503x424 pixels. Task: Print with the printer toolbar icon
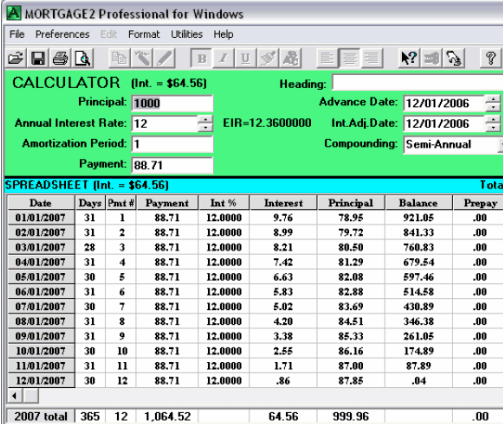coord(60,58)
